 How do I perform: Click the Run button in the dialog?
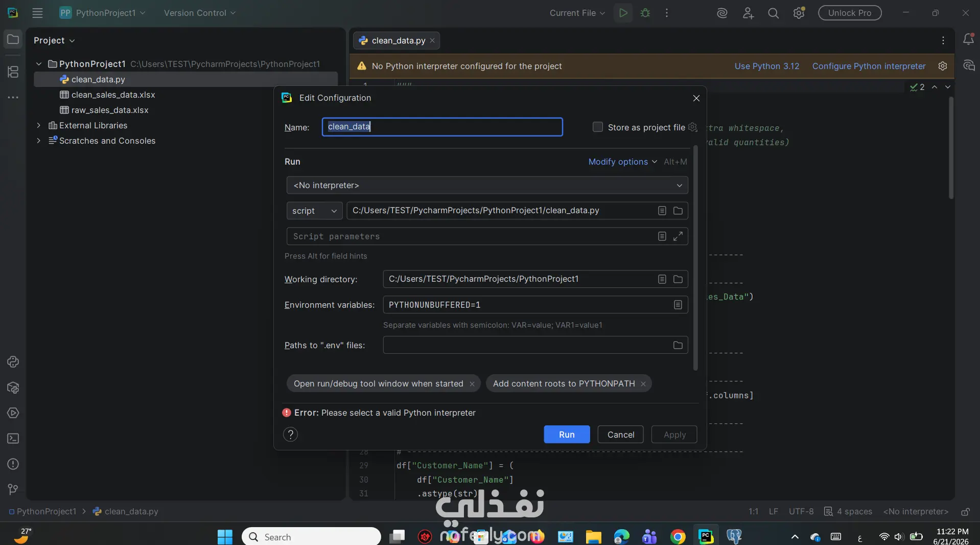[567, 435]
